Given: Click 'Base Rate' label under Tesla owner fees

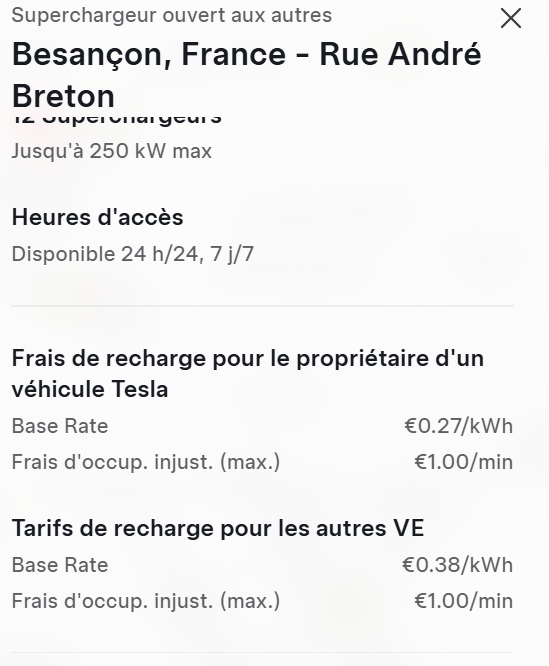Looking at the screenshot, I should (x=60, y=426).
